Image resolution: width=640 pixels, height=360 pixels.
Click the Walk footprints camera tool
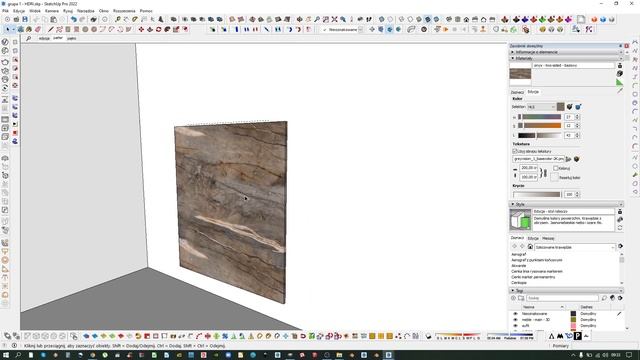[x=369, y=19]
